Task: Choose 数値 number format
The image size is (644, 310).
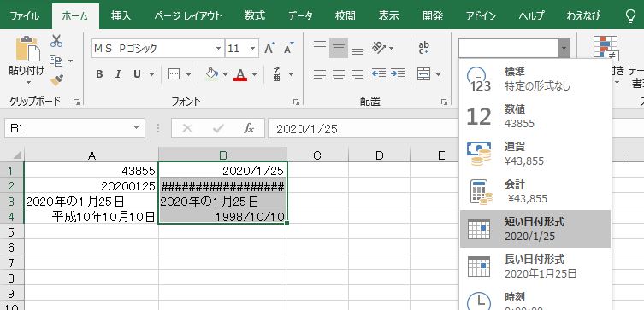Action: coord(535,116)
